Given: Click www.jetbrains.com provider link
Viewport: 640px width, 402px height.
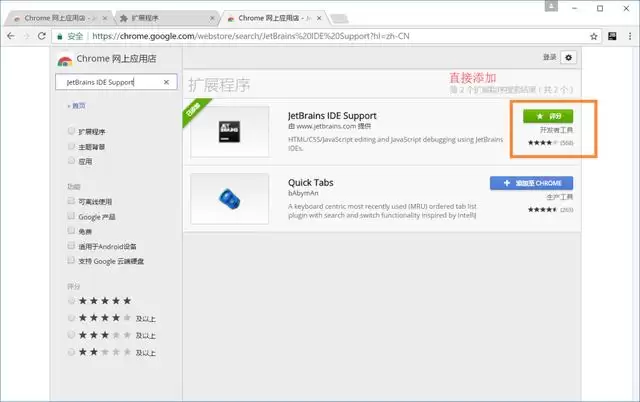Looking at the screenshot, I should coord(329,127).
